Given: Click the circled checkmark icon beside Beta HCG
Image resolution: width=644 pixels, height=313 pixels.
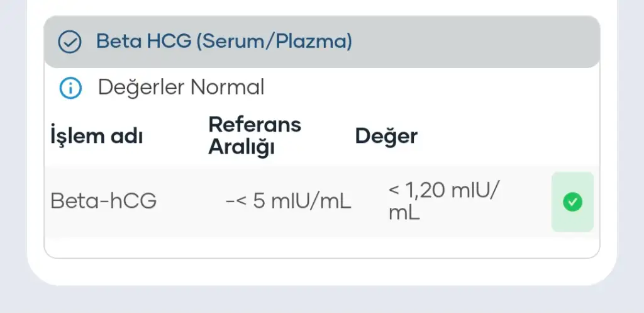Looking at the screenshot, I should [70, 42].
